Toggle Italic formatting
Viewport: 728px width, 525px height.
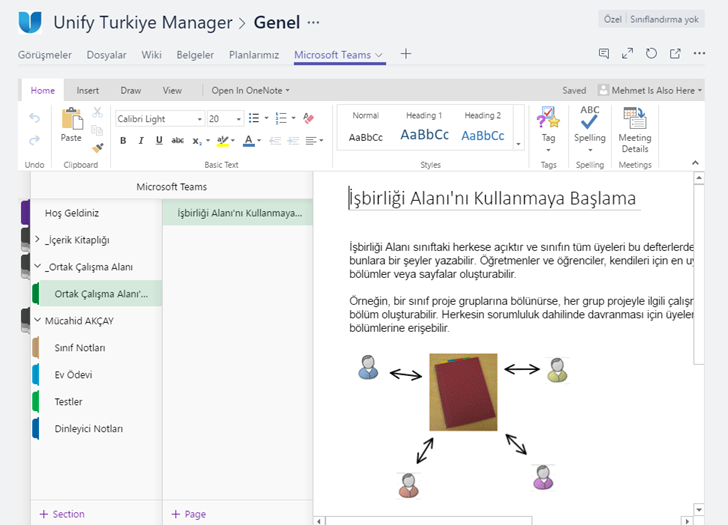click(x=141, y=140)
